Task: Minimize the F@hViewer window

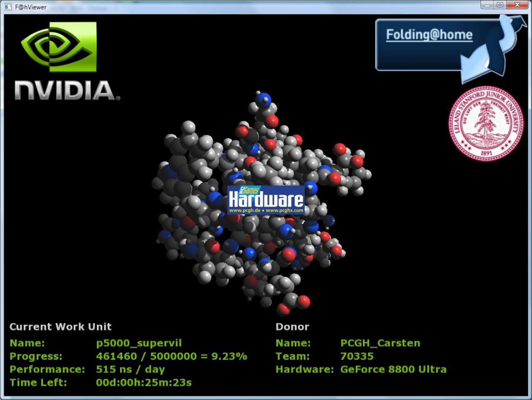Action: [487, 5]
